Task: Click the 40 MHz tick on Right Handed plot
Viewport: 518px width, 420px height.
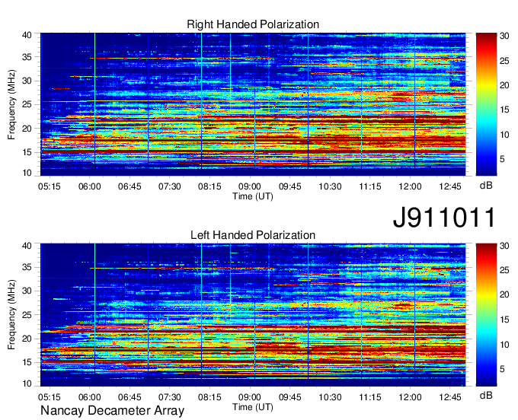Action: click(27, 35)
